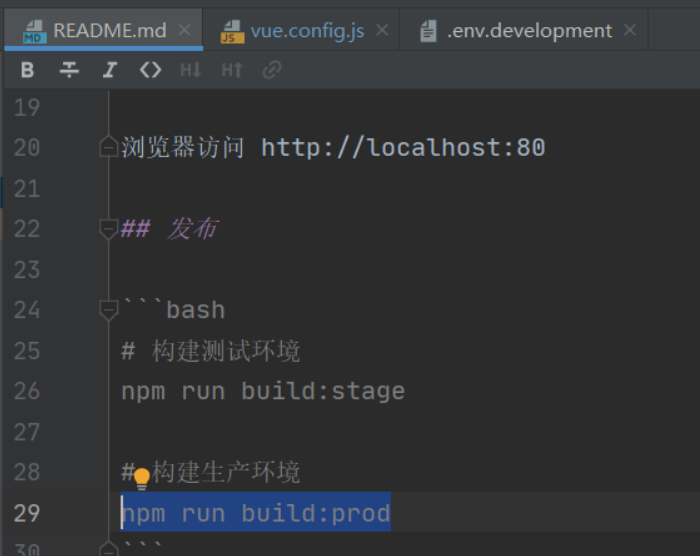
Task: Close the README.md tab
Action: [x=184, y=31]
